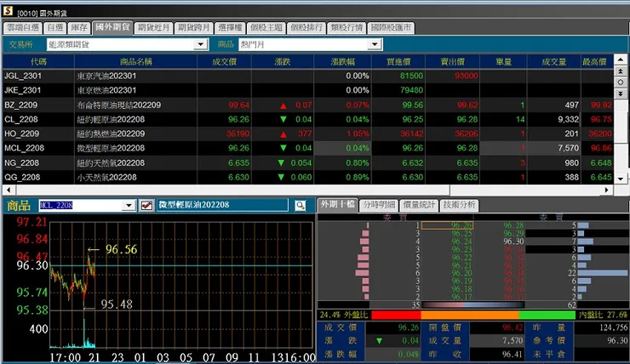Screen dimensions: 630x364
Task: Select the 外期十檔 tab
Action: click(337, 204)
